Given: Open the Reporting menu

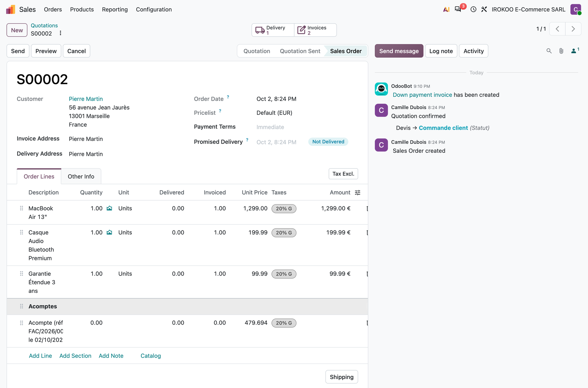Looking at the screenshot, I should 115,9.
